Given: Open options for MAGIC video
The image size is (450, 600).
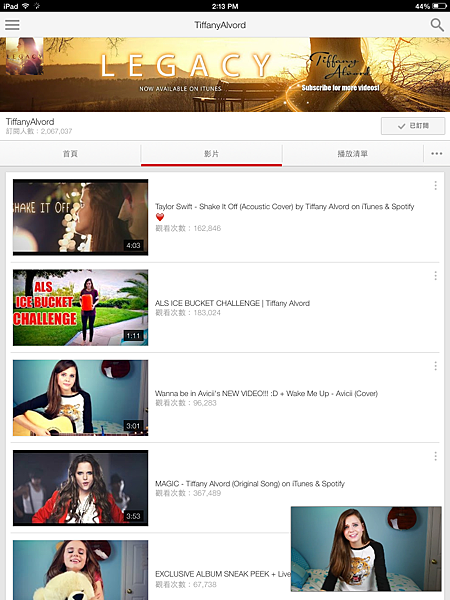Looking at the screenshot, I should click(x=435, y=456).
